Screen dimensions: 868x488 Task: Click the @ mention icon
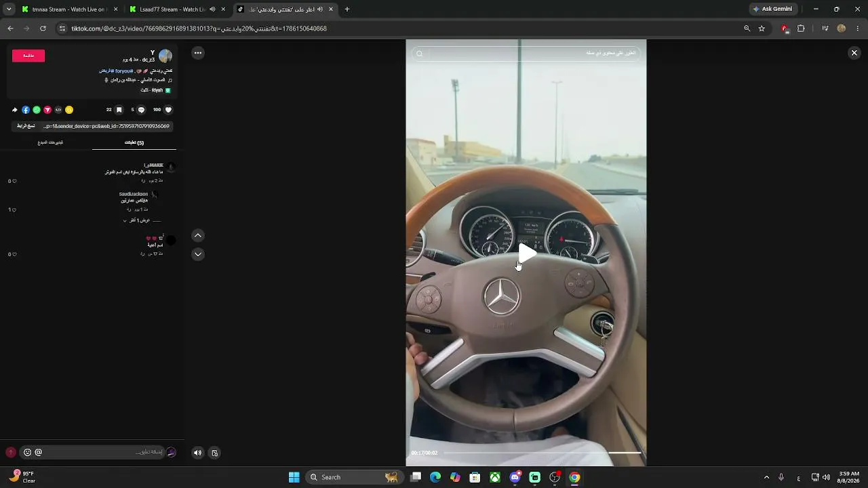point(38,452)
